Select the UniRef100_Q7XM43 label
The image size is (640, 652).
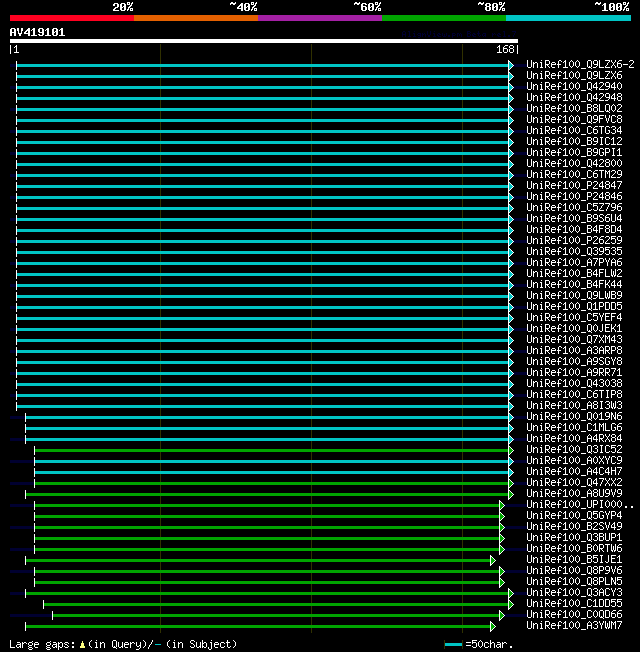point(574,340)
